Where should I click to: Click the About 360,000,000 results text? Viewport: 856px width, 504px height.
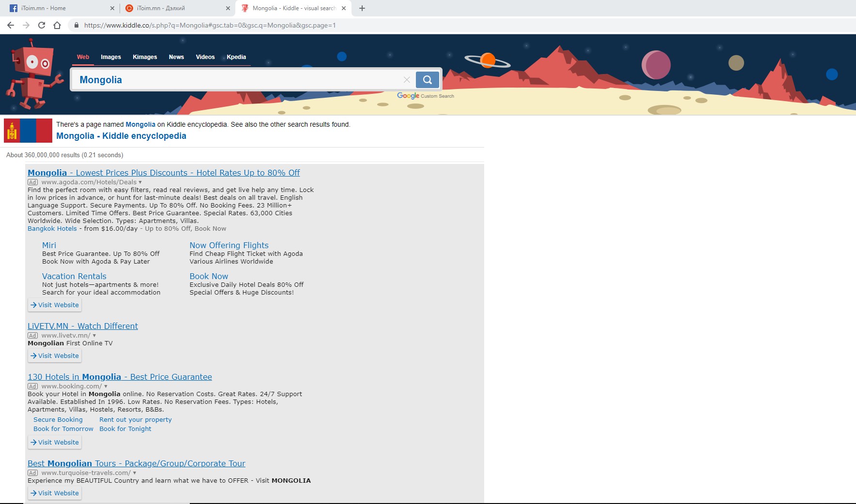(x=65, y=155)
